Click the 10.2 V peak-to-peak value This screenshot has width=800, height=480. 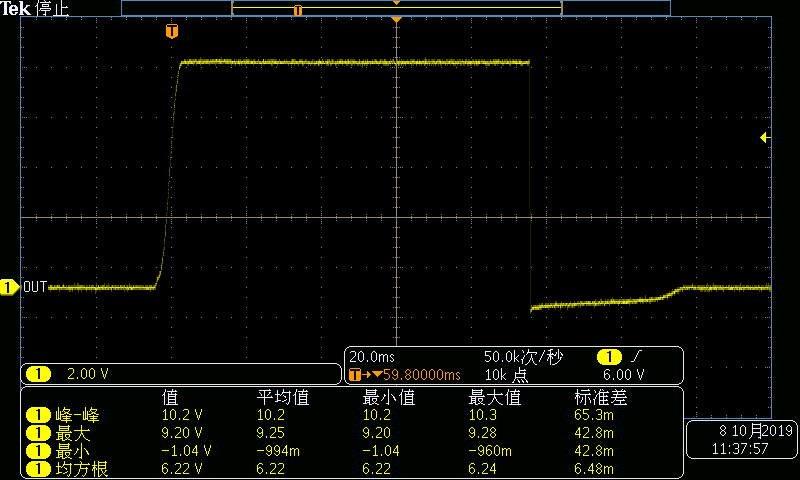click(x=182, y=415)
